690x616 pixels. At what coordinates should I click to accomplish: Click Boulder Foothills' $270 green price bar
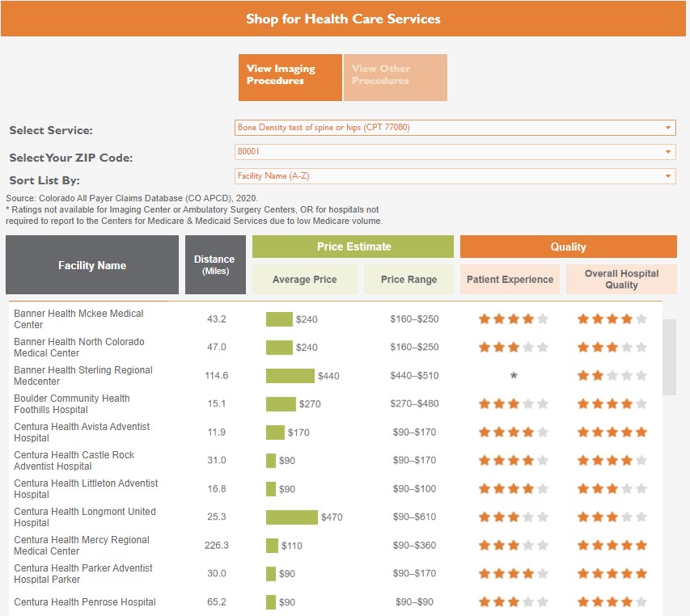[281, 404]
